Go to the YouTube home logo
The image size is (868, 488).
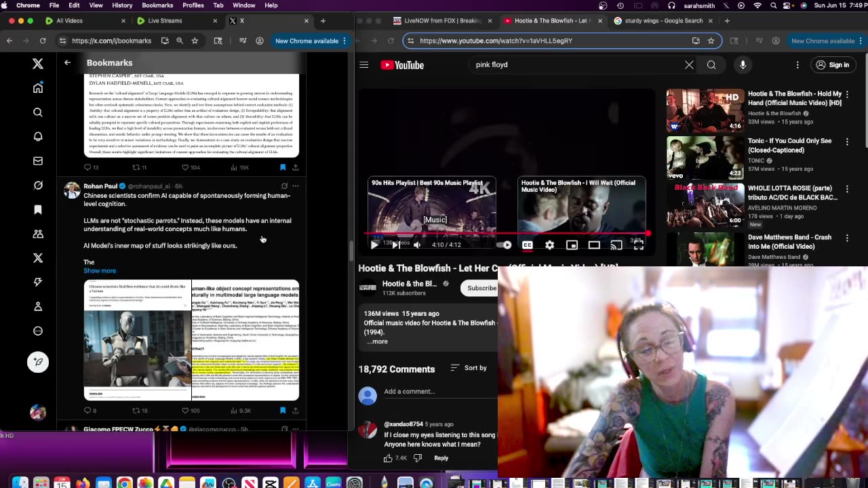402,65
